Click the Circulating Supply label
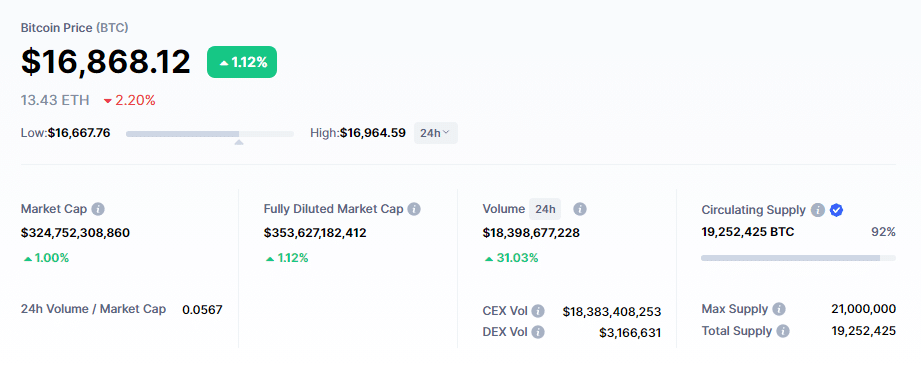Image resolution: width=921 pixels, height=365 pixels. point(754,210)
